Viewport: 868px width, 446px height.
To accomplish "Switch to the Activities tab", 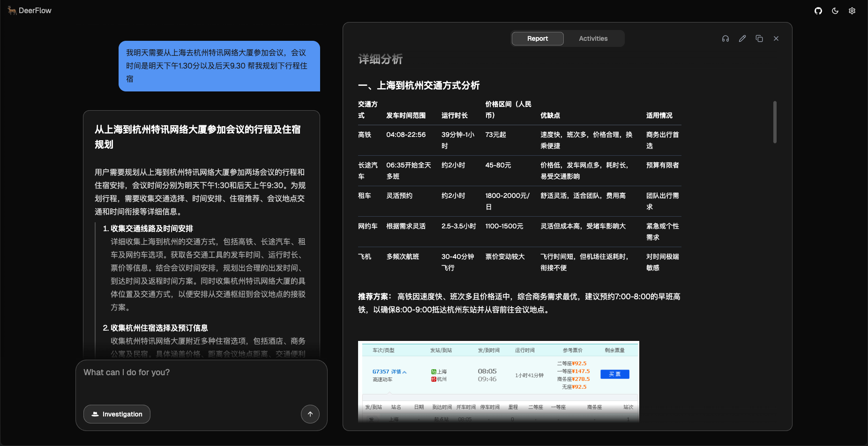I will (593, 38).
